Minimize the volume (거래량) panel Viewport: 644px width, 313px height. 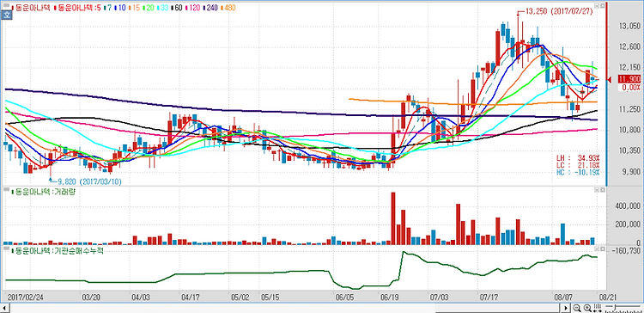pyautogui.click(x=596, y=191)
